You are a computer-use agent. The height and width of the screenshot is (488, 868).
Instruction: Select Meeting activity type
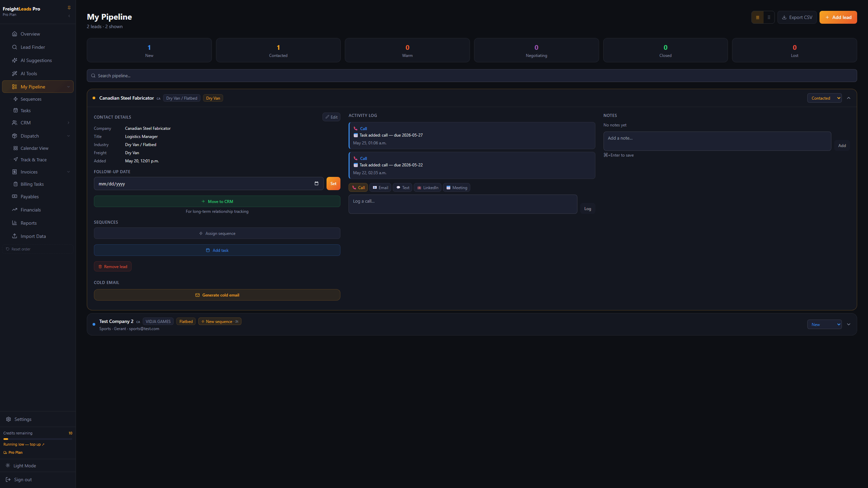pos(456,187)
